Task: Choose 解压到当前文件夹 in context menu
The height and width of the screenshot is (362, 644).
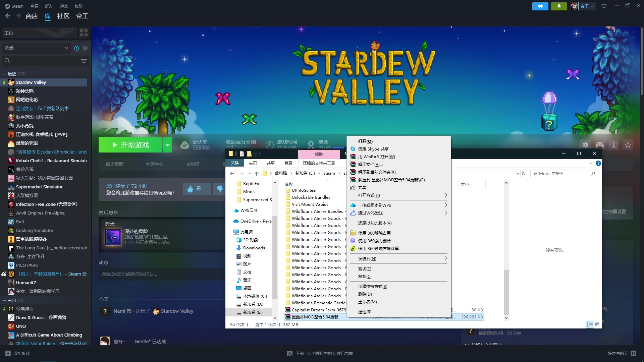Action: pyautogui.click(x=377, y=172)
